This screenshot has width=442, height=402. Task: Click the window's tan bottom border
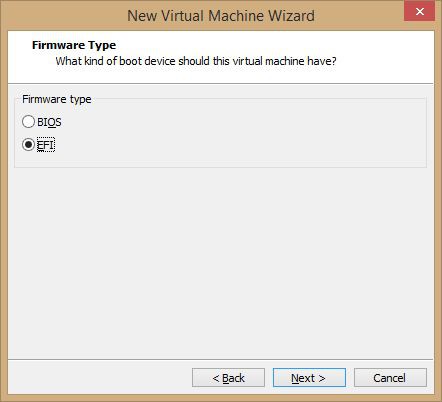point(221,398)
